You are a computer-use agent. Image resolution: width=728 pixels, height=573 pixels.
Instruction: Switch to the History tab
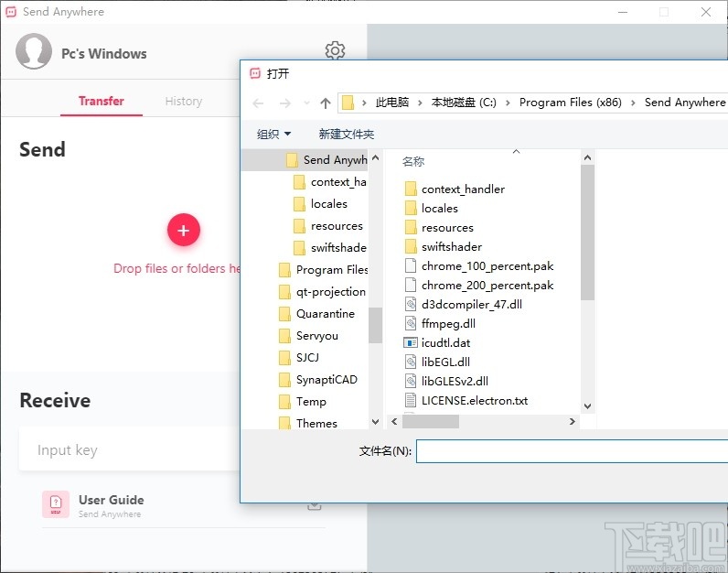[x=184, y=101]
